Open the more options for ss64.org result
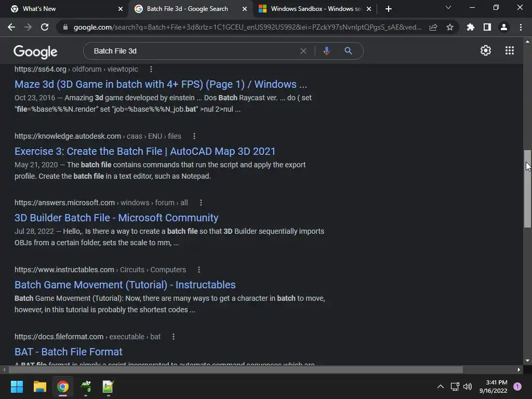The image size is (532, 399). (151, 69)
